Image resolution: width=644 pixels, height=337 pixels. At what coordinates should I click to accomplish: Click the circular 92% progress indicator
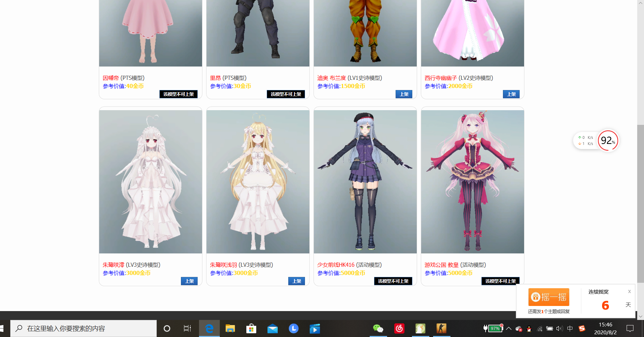coord(608,141)
